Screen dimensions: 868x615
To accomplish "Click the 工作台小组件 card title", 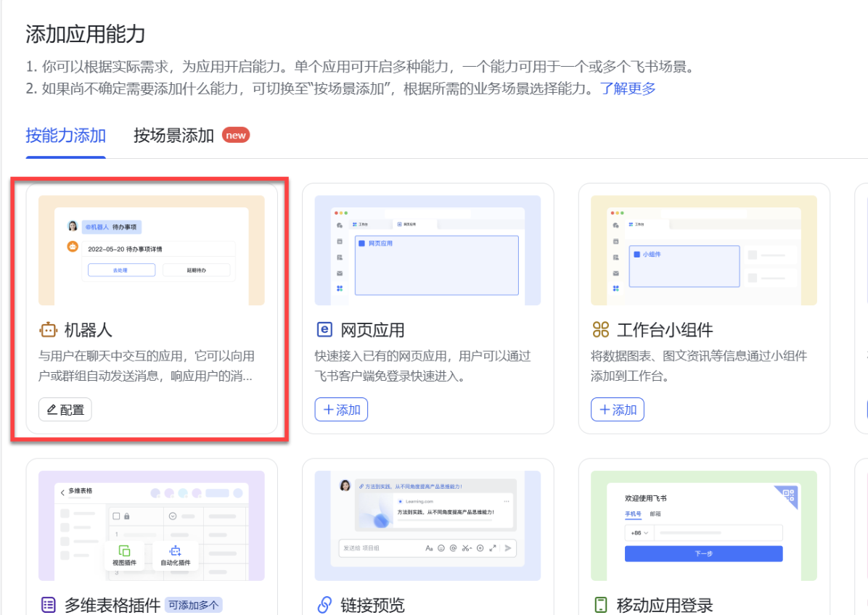I will (665, 330).
